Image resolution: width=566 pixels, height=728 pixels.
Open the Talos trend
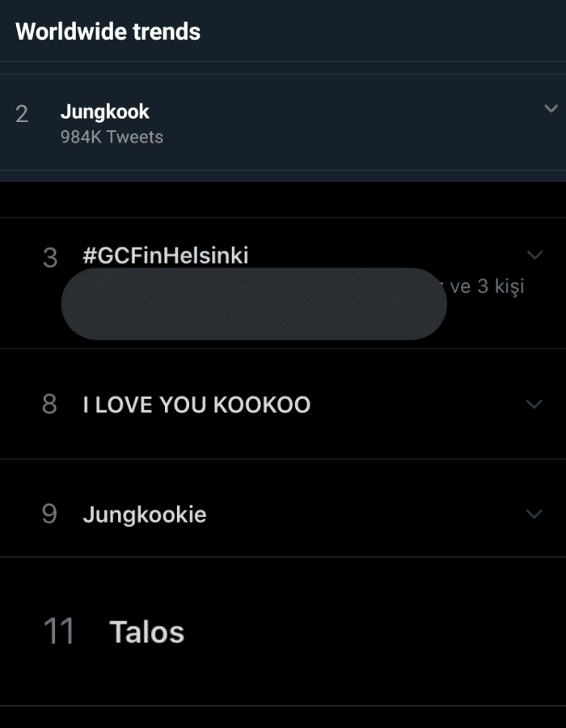(x=146, y=632)
